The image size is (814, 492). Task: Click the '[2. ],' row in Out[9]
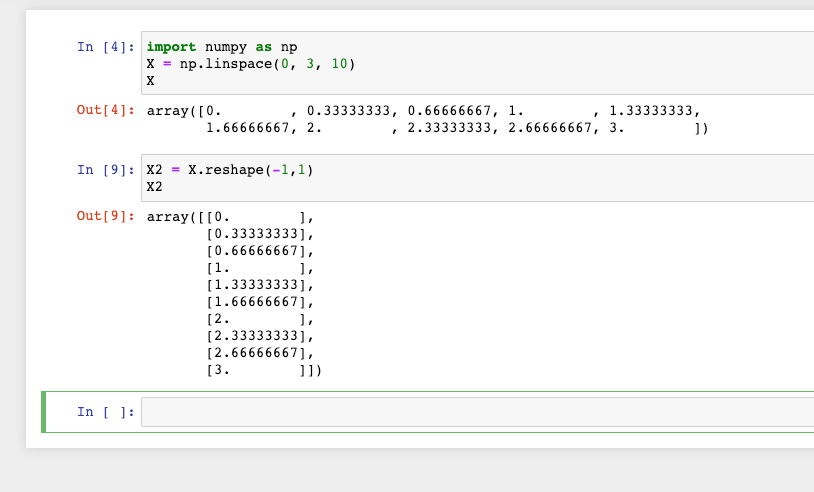[260, 319]
